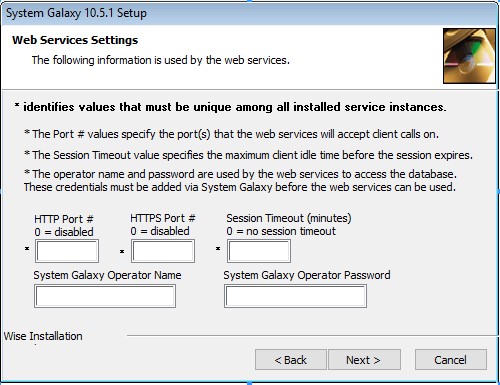Click the bold "identifies values that must be unique" line

230,107
